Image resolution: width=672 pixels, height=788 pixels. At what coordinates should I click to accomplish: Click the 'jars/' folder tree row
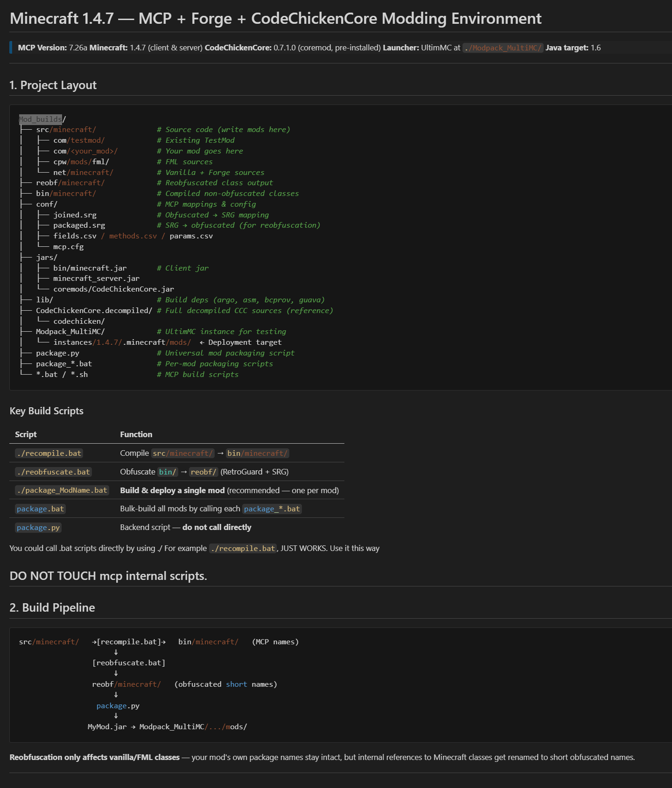pyautogui.click(x=47, y=258)
